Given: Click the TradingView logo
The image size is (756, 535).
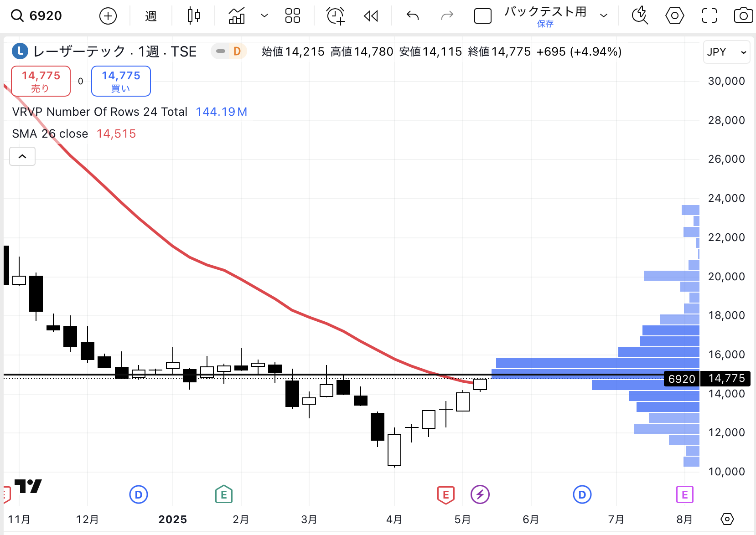Looking at the screenshot, I should (28, 486).
